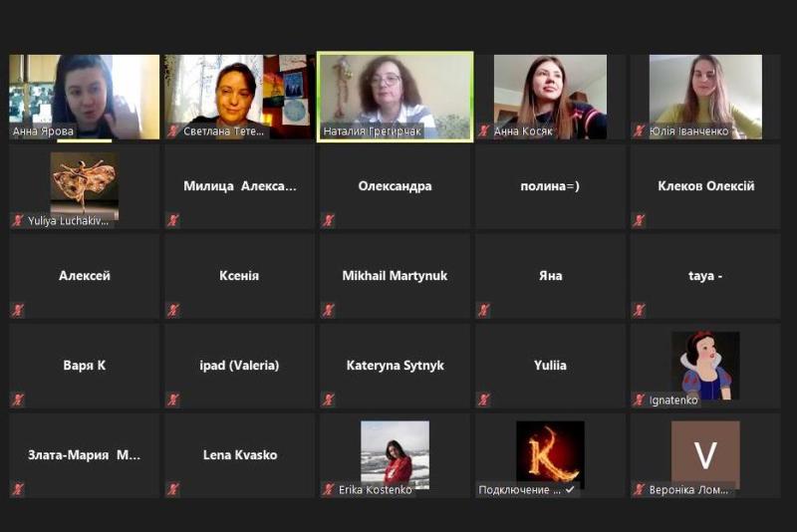Screen dimensions: 797x532
Task: Select Юлія Іванченко's video tile
Action: [x=705, y=97]
